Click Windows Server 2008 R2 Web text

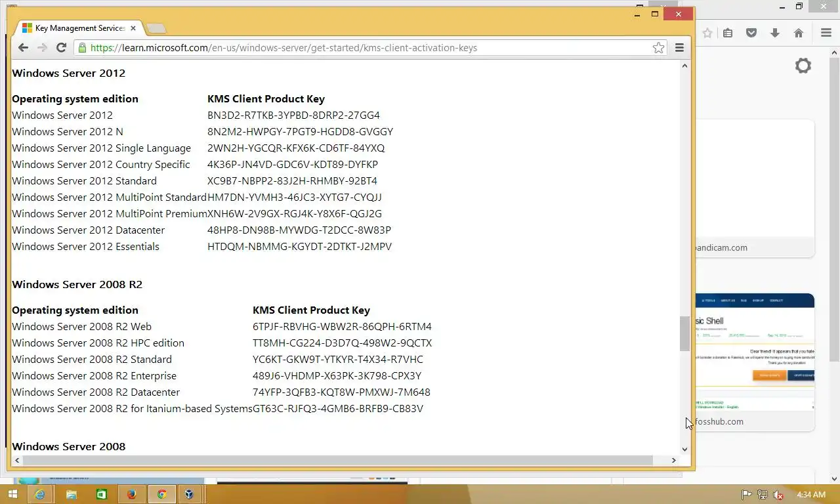pyautogui.click(x=81, y=327)
